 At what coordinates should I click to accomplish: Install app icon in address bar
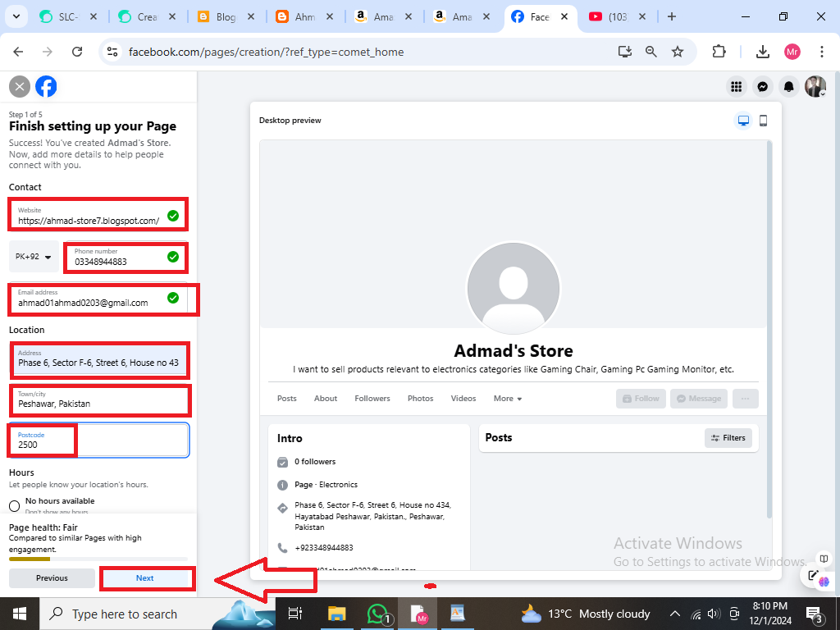pos(624,52)
